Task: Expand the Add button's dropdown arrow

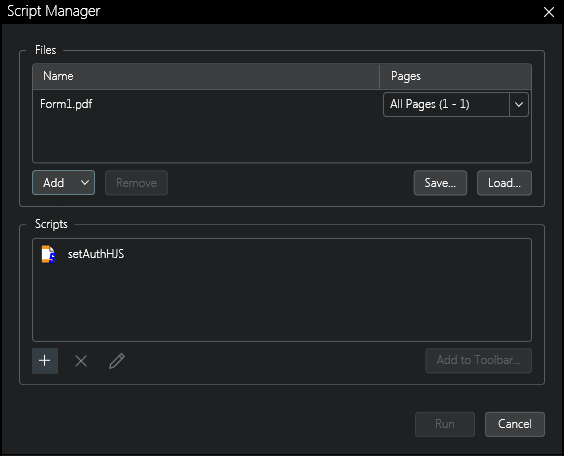Action: click(85, 183)
